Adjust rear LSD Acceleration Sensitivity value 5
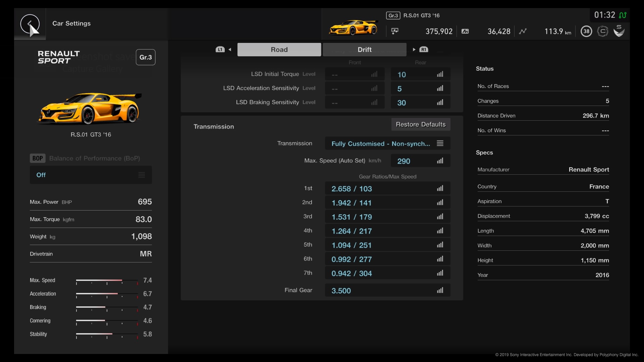 click(x=420, y=88)
